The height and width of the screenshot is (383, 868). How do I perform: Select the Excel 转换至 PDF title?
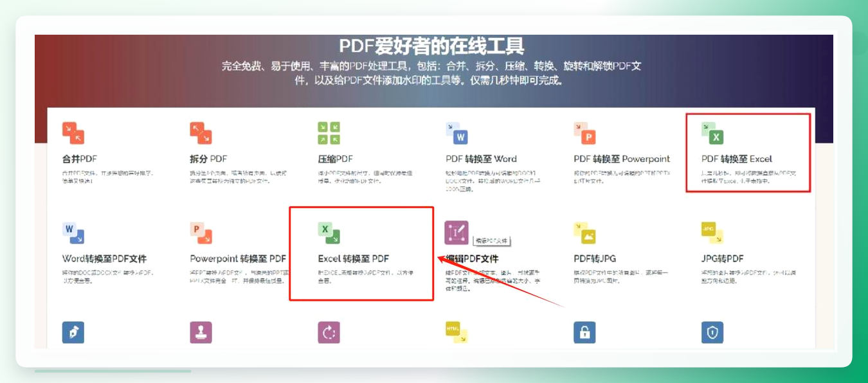point(354,259)
